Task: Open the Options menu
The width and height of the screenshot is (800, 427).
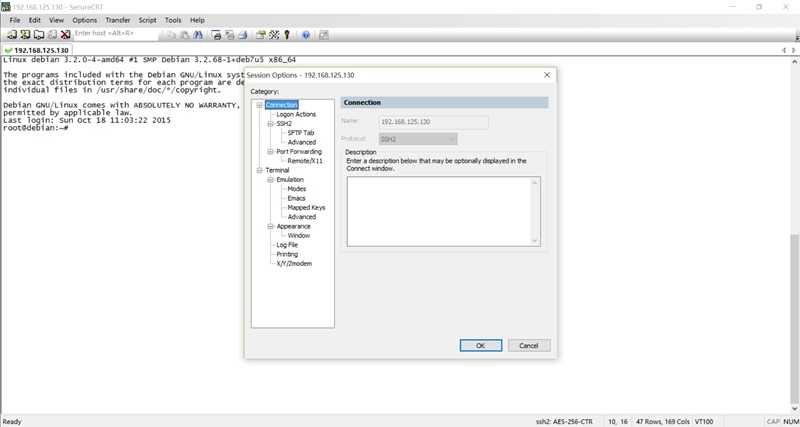Action: coord(85,20)
